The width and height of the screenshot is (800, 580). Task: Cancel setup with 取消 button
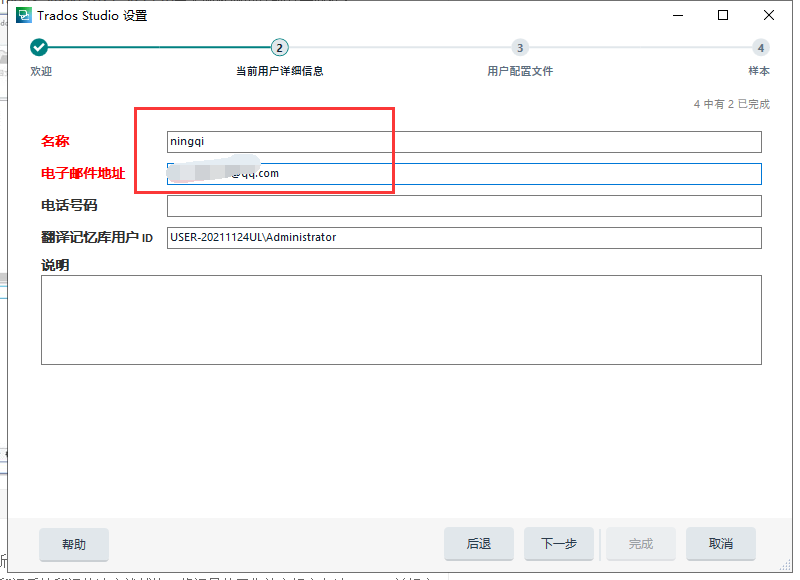(x=720, y=544)
